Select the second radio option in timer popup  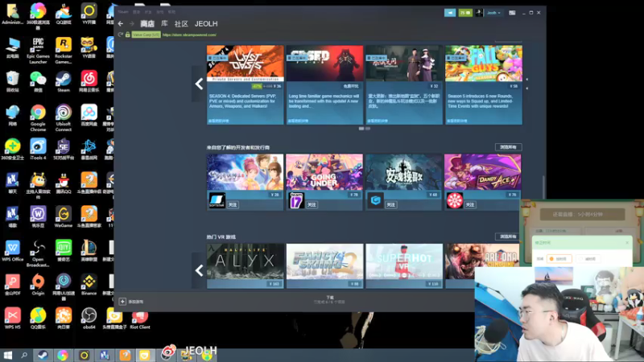[x=580, y=259]
